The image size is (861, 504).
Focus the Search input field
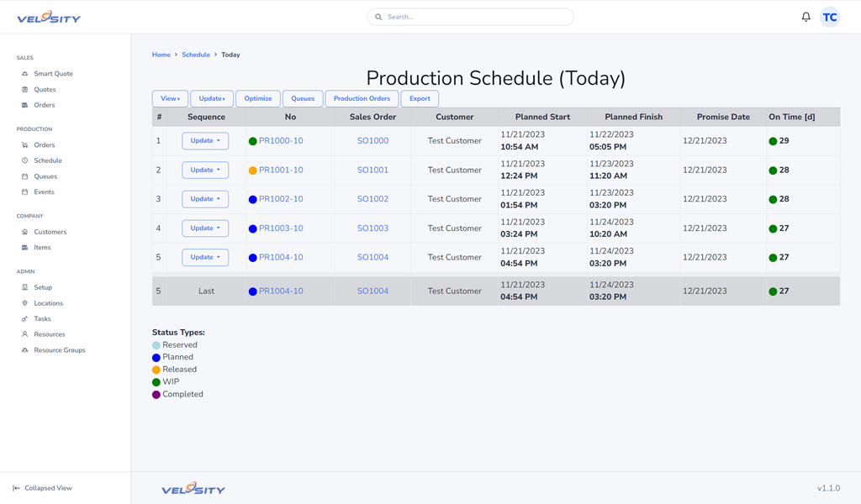471,17
